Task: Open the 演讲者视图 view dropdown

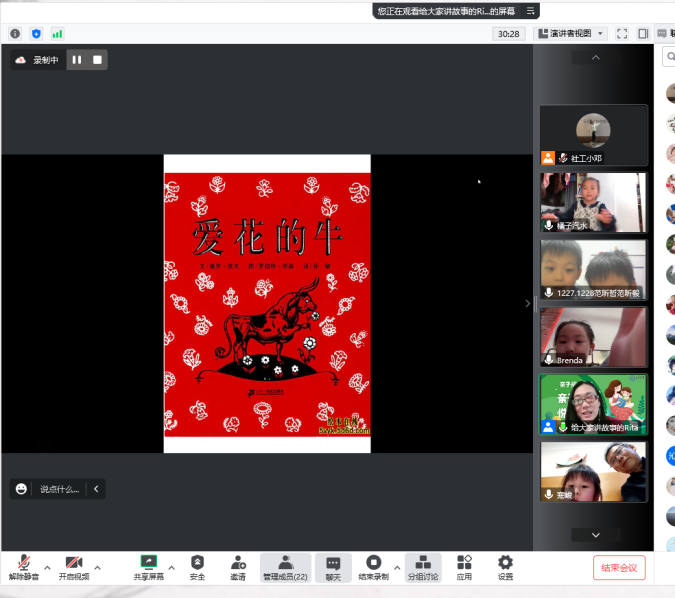Action: coord(570,34)
